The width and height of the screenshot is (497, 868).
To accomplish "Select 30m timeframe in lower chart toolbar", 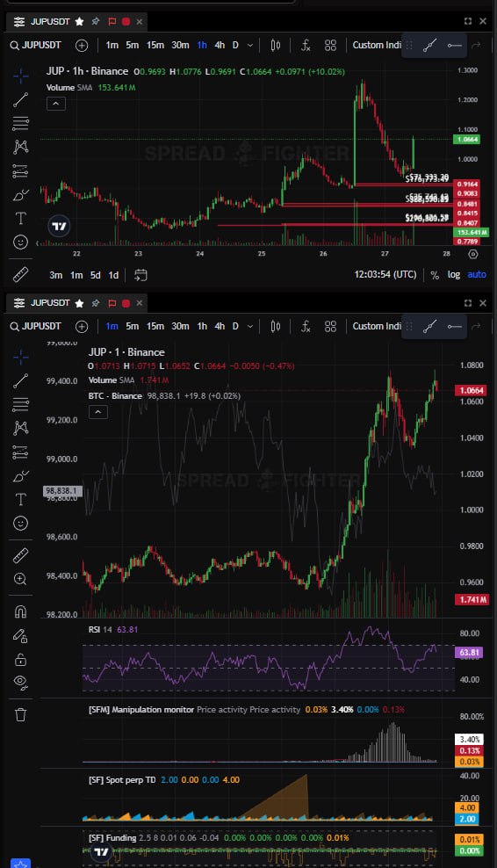I will (180, 327).
